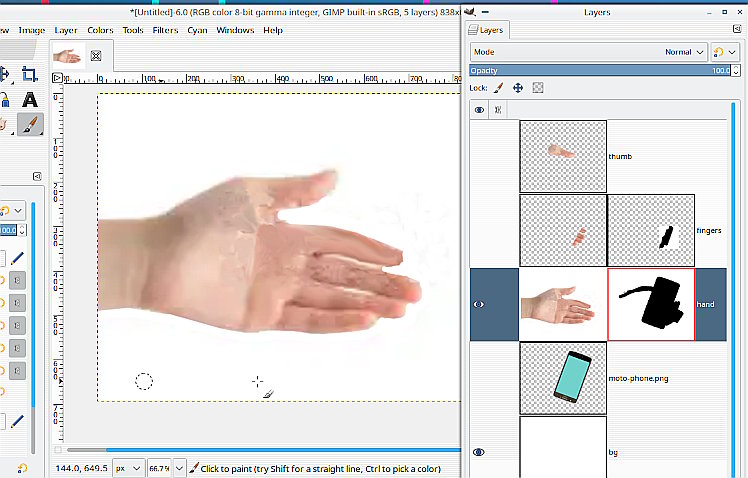This screenshot has height=478, width=748.
Task: Click the moto-phone.png layer name
Action: click(x=638, y=378)
